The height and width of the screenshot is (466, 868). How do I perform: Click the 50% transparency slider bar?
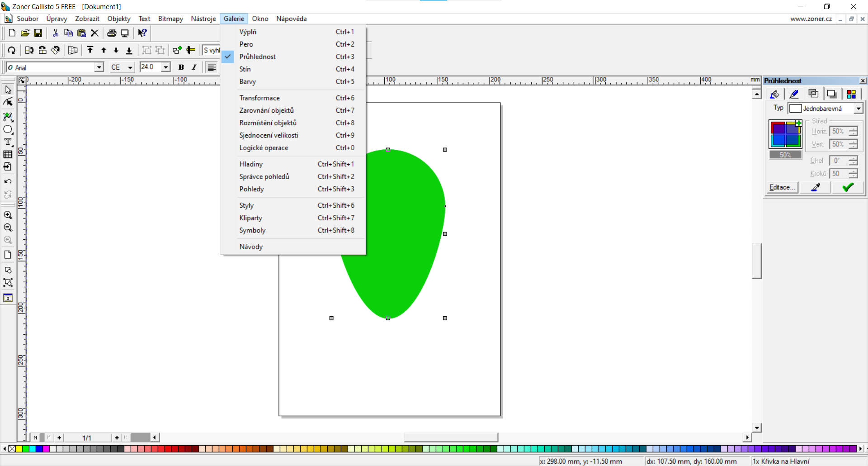coord(785,155)
